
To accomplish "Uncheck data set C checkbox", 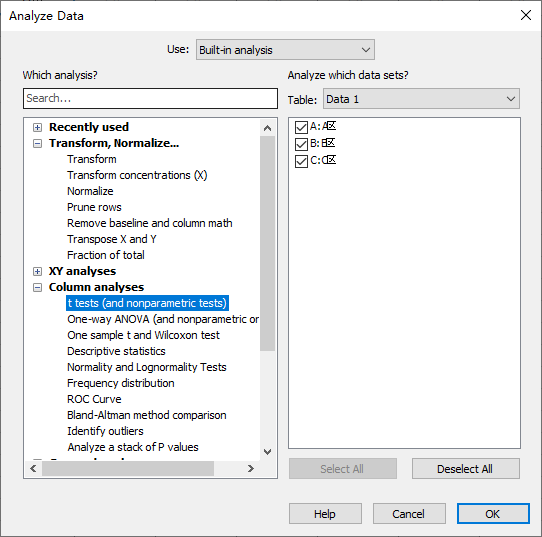I will pyautogui.click(x=301, y=161).
